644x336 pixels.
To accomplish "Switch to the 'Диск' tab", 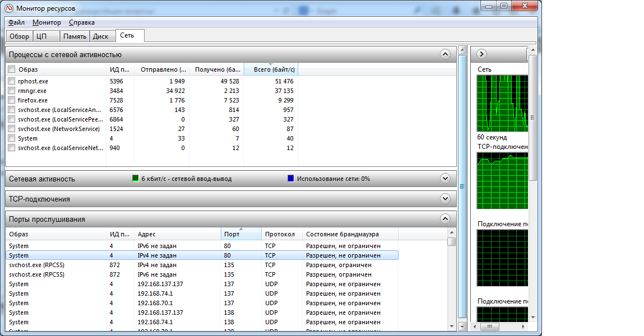I will (101, 36).
